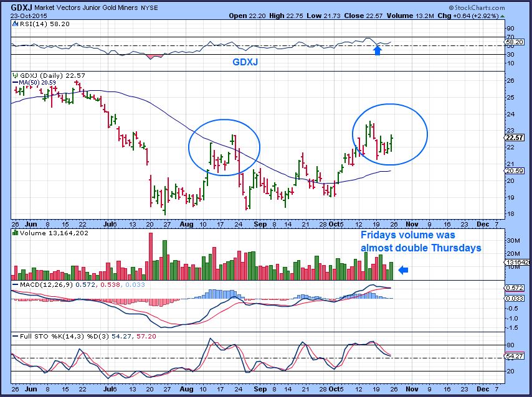Click the 54.27 stochastic tag on right axis
Viewport: 532px width, 397px height.
coord(515,357)
